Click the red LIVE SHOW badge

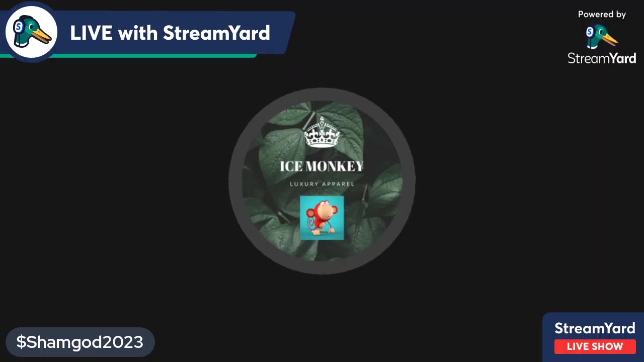(595, 346)
